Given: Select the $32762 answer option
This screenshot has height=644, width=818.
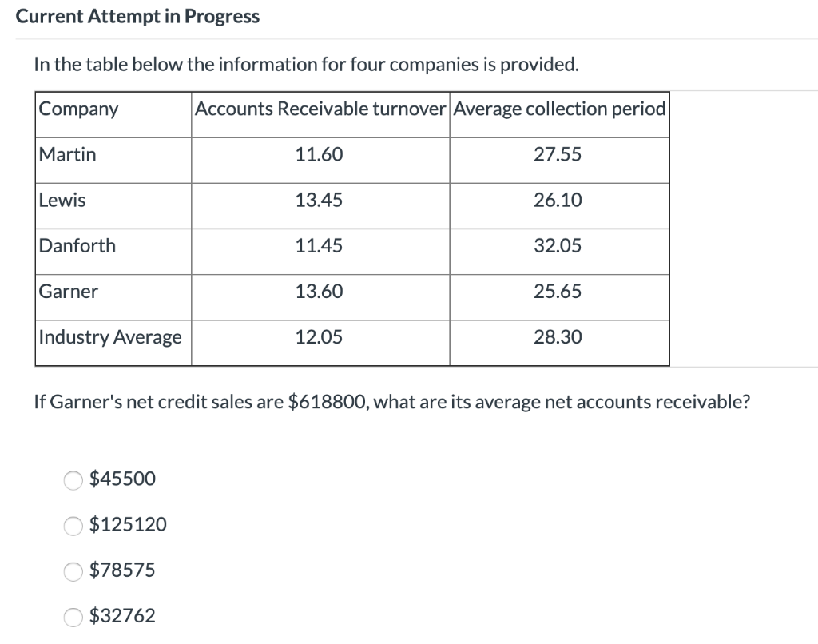Looking at the screenshot, I should [x=73, y=616].
